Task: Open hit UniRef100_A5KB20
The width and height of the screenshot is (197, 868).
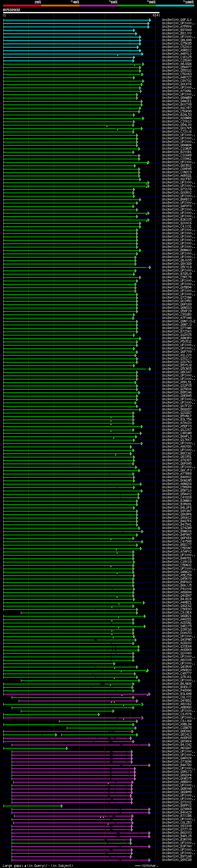Action: (176, 670)
